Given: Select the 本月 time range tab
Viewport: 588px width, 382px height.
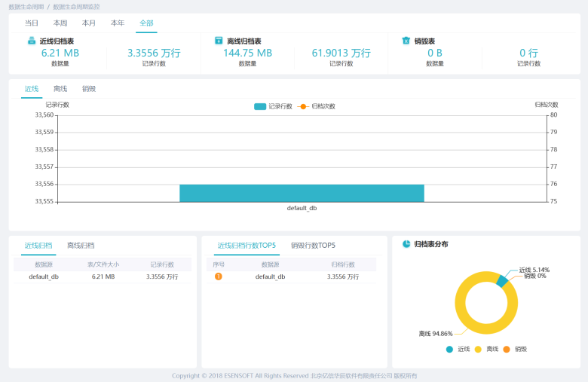Looking at the screenshot, I should click(x=89, y=23).
